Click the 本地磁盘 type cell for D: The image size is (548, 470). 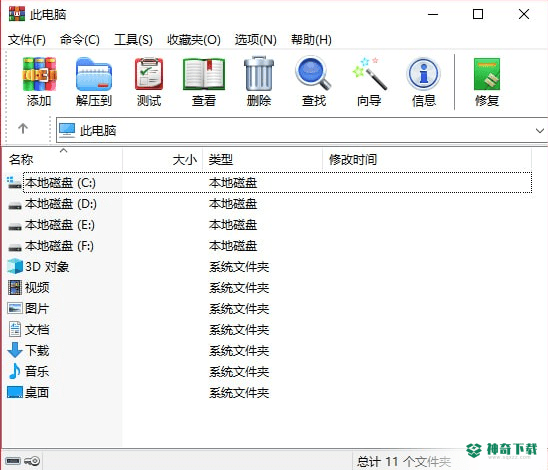coord(233,204)
